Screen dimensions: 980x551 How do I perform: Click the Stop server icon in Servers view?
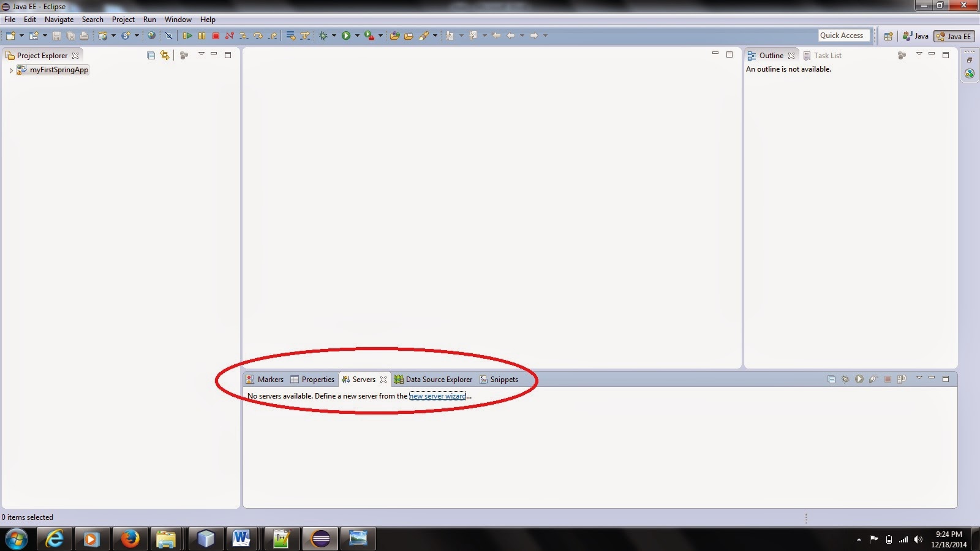(888, 379)
